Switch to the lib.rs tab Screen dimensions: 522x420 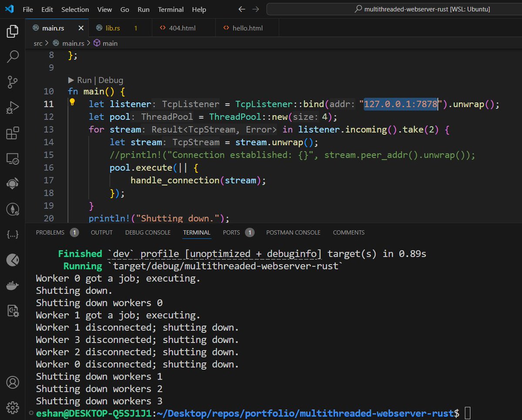click(x=113, y=27)
